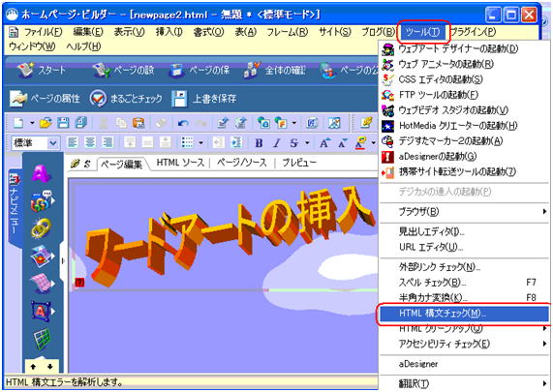Click the open folder toolbar icon
The image size is (553, 392).
(46, 123)
